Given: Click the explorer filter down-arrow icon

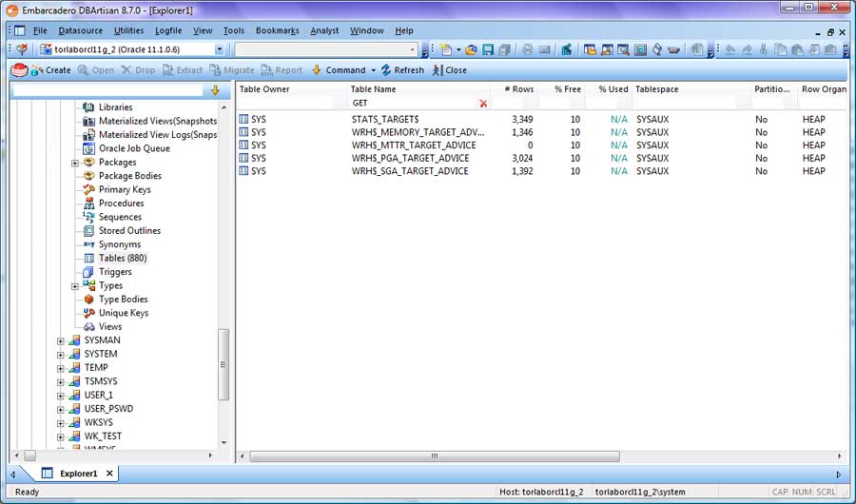Looking at the screenshot, I should (x=215, y=90).
